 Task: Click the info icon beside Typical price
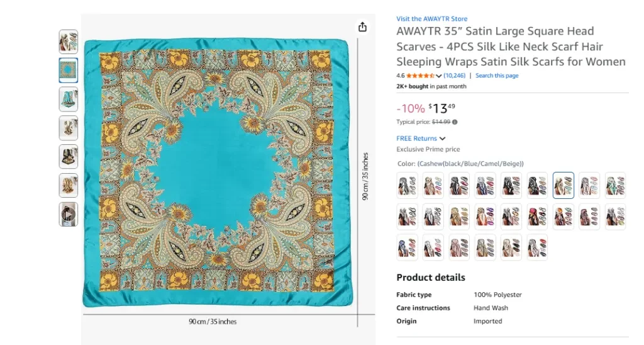coord(455,122)
